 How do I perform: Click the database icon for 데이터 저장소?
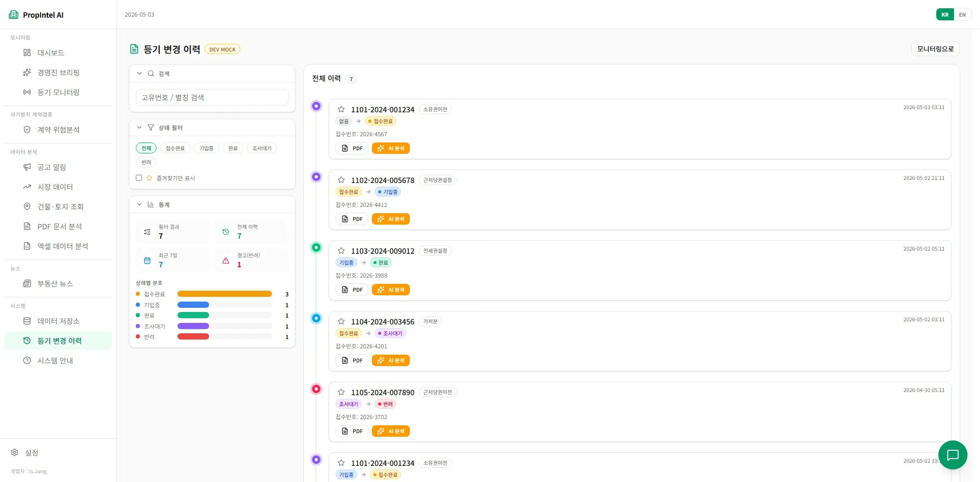pyautogui.click(x=27, y=321)
